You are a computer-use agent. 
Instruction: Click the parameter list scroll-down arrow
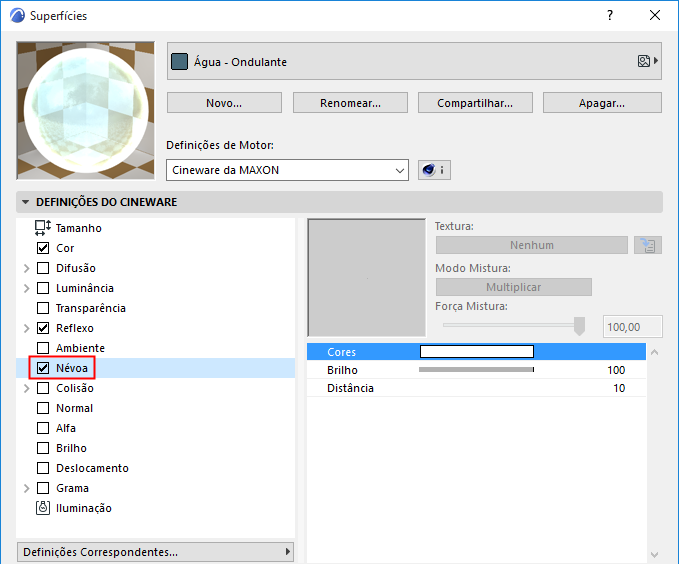click(655, 554)
